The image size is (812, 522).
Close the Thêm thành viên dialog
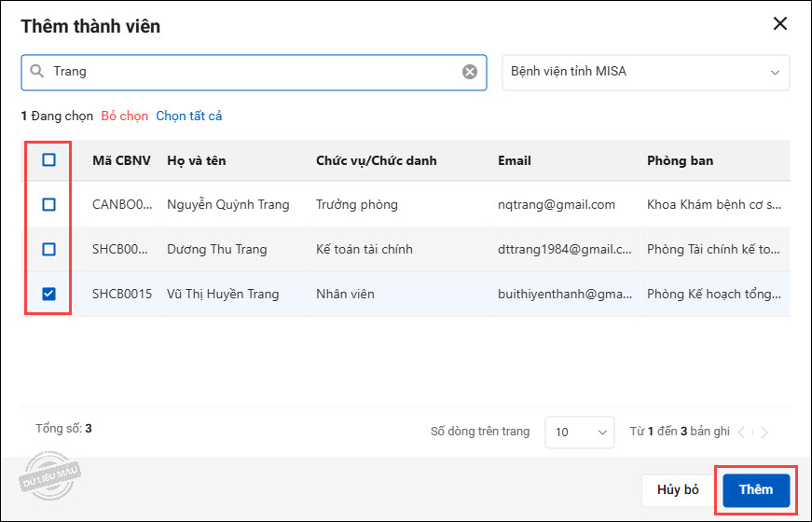[x=780, y=24]
